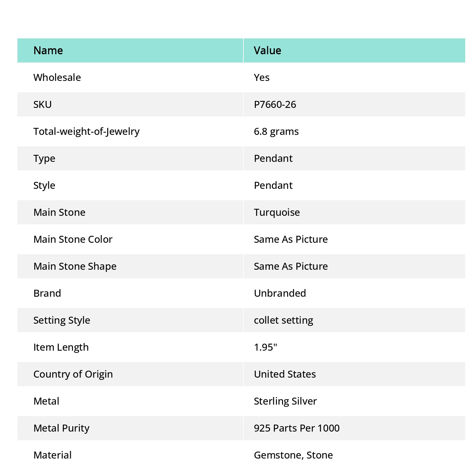Select the Unbranded brand value
Image resolution: width=476 pixels, height=476 pixels.
(280, 293)
